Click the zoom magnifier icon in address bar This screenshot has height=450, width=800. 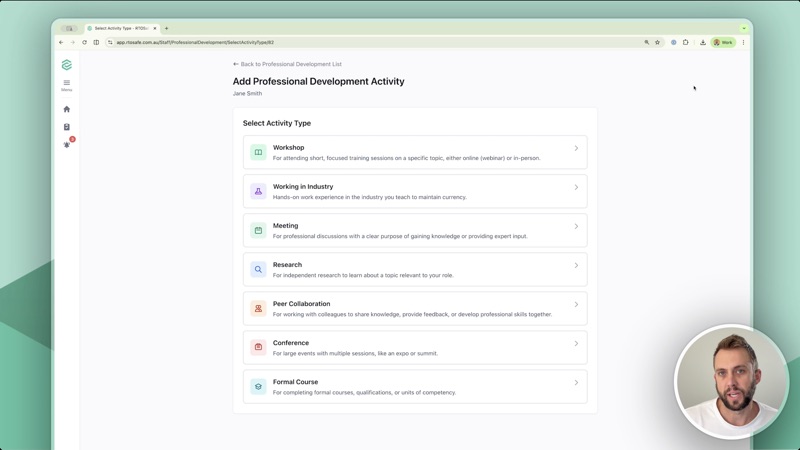[x=646, y=42]
